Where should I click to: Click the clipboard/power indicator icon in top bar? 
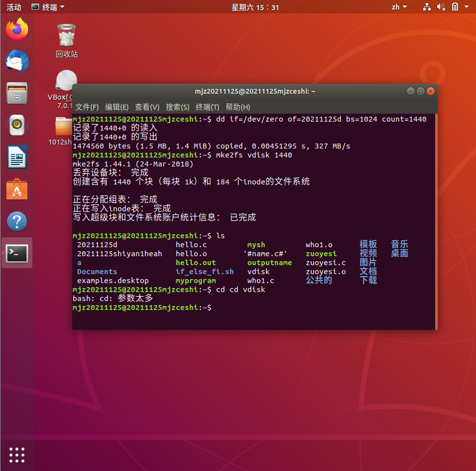tap(455, 6)
